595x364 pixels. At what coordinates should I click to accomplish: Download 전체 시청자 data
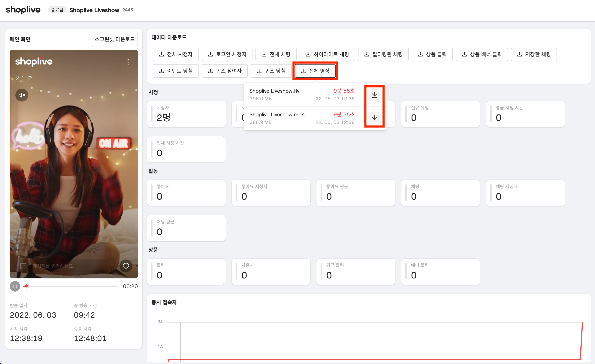tap(176, 54)
